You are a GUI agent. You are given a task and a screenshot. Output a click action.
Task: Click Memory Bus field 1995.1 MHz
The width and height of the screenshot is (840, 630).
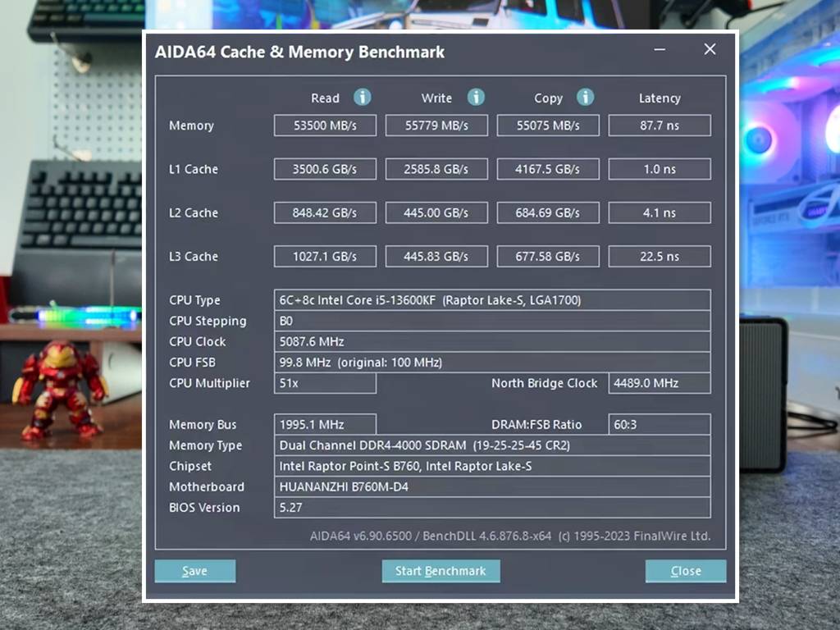(x=325, y=424)
